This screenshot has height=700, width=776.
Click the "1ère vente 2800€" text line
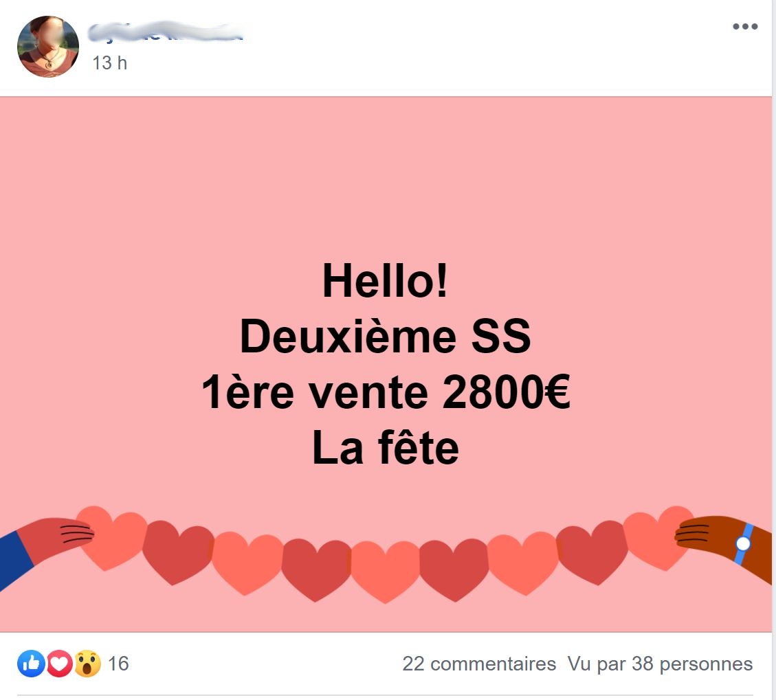pos(386,392)
